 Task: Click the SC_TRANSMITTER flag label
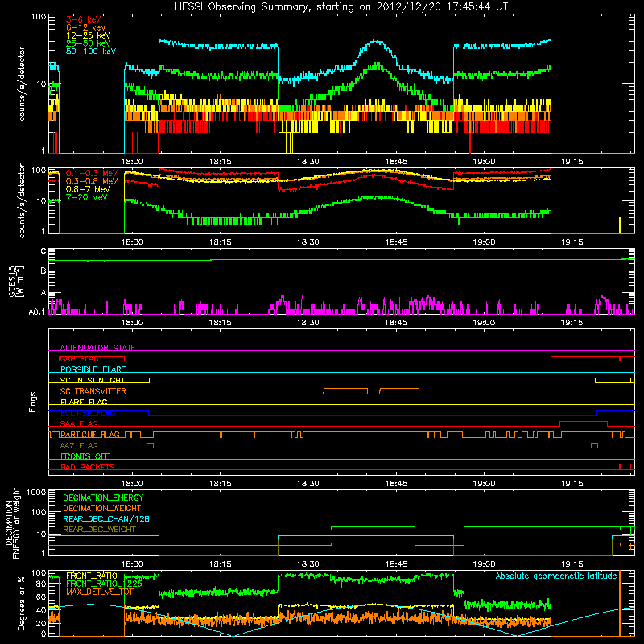[93, 391]
